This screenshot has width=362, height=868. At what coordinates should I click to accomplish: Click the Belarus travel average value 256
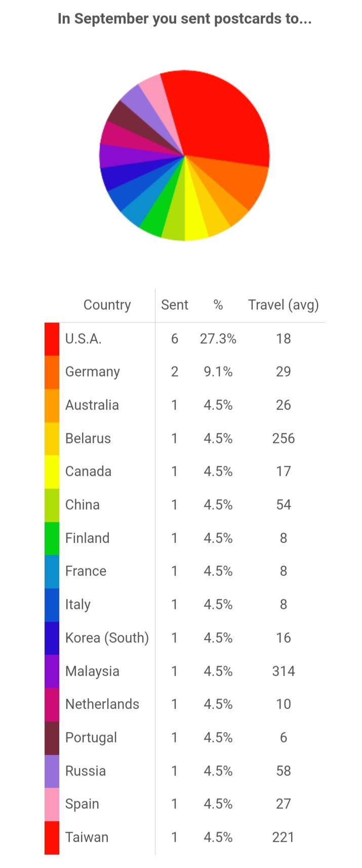coord(283,438)
